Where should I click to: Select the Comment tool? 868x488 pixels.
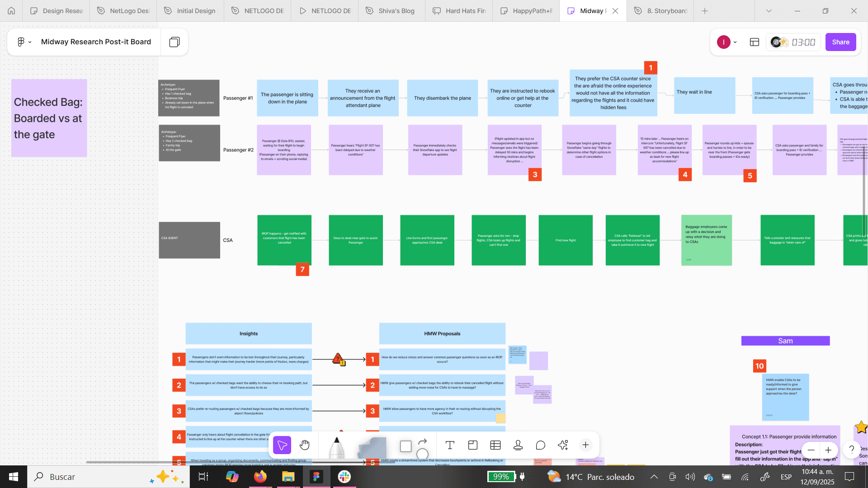(540, 446)
